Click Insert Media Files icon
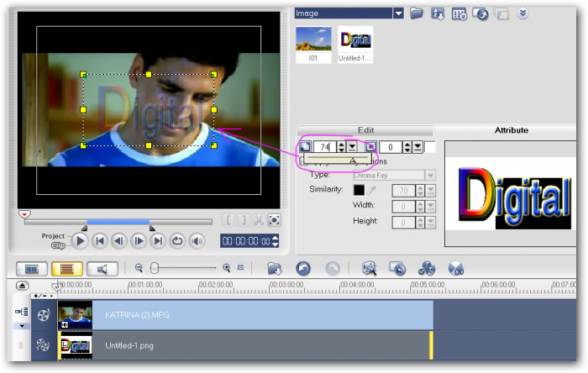Image resolution: width=588 pixels, height=373 pixels. point(275,269)
